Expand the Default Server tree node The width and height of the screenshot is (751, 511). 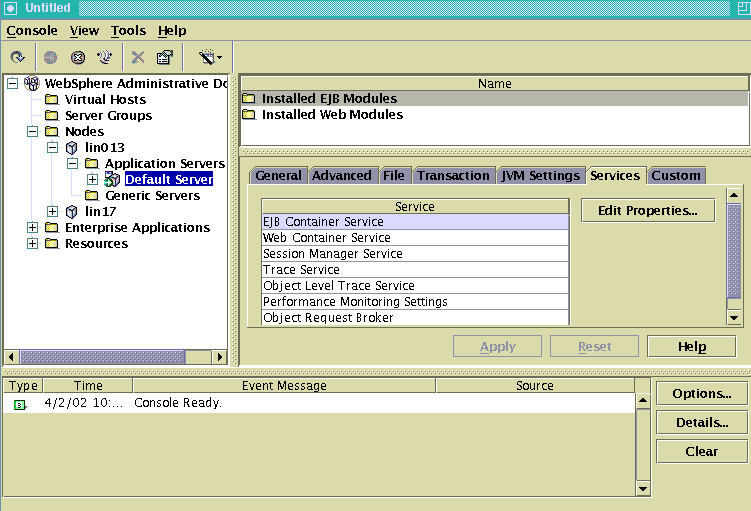[92, 180]
